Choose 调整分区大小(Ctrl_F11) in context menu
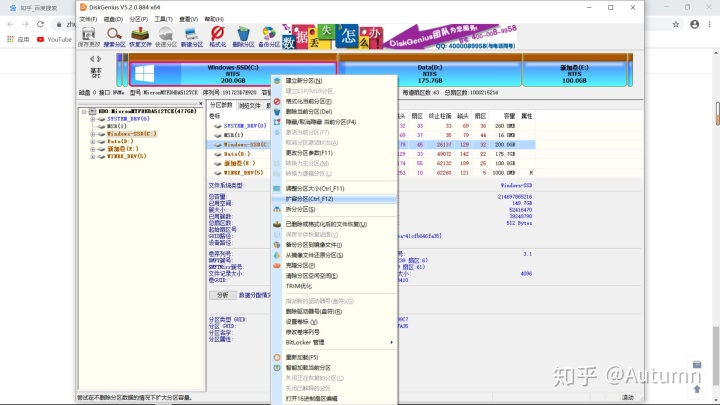 click(x=334, y=189)
